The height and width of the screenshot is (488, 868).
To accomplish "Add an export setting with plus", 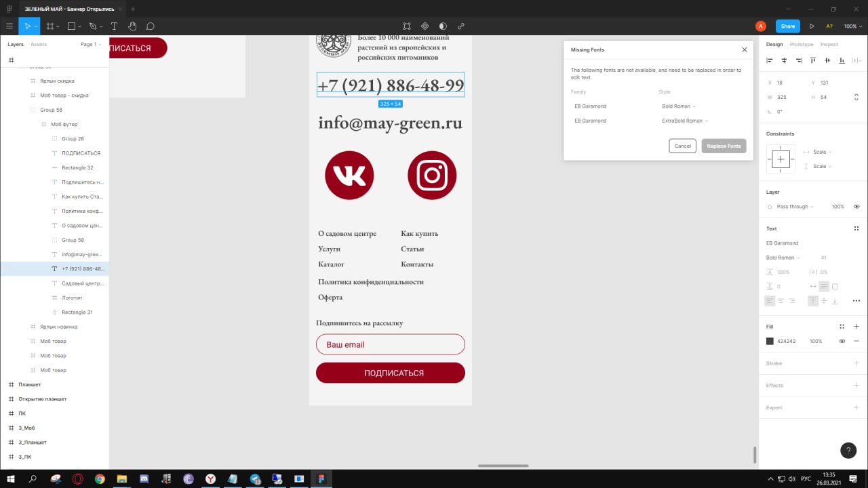I will [856, 407].
